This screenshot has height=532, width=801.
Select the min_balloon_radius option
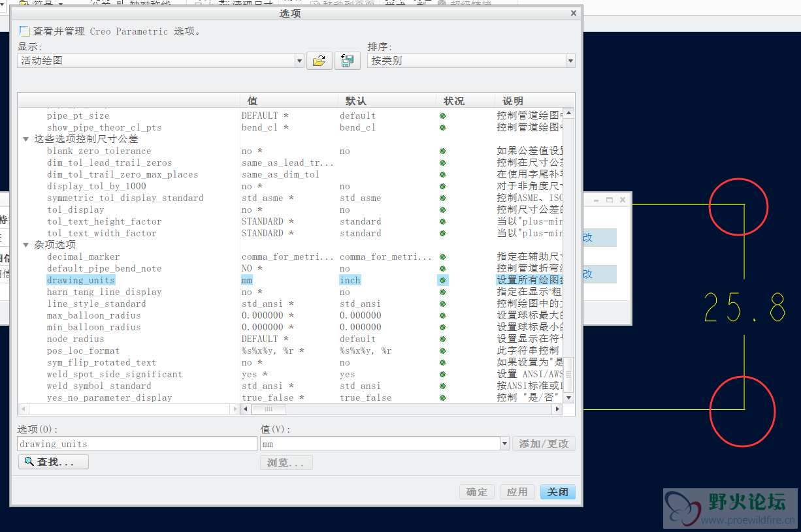(93, 327)
